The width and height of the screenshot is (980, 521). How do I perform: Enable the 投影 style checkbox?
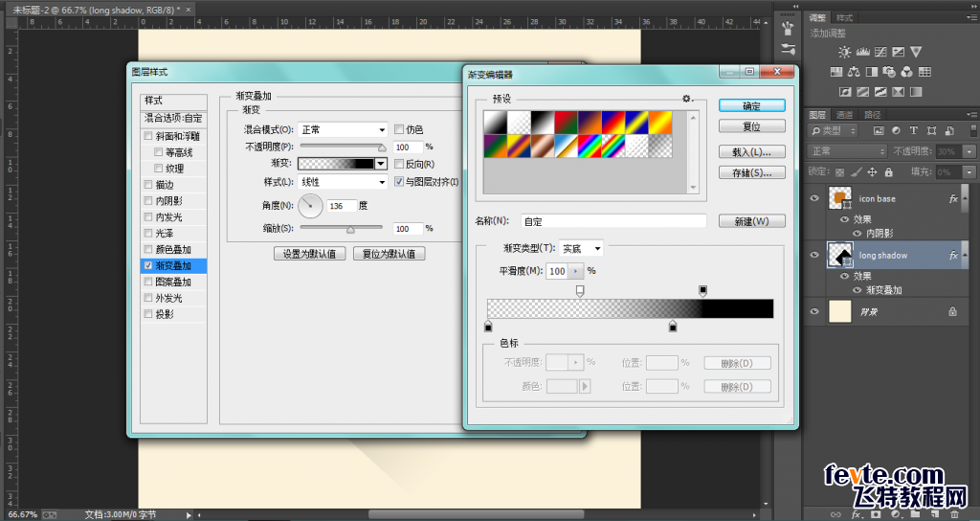pos(148,314)
